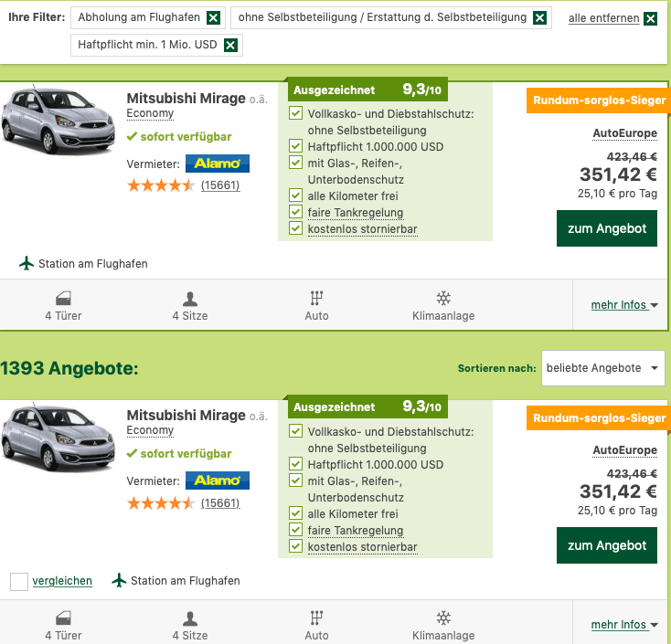The height and width of the screenshot is (644, 671).
Task: Click the door icon in the second offer
Action: tap(63, 618)
